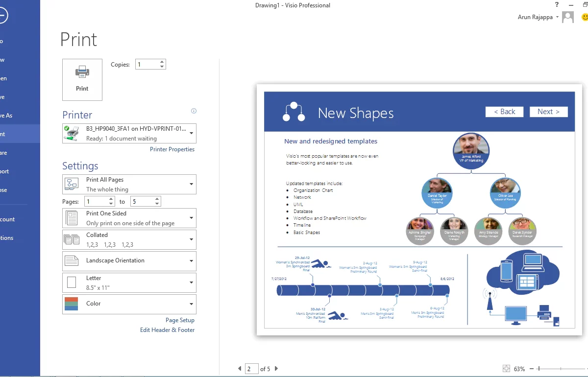Click the printer status icon
Viewport: 588px width, 377px height.
[x=71, y=133]
